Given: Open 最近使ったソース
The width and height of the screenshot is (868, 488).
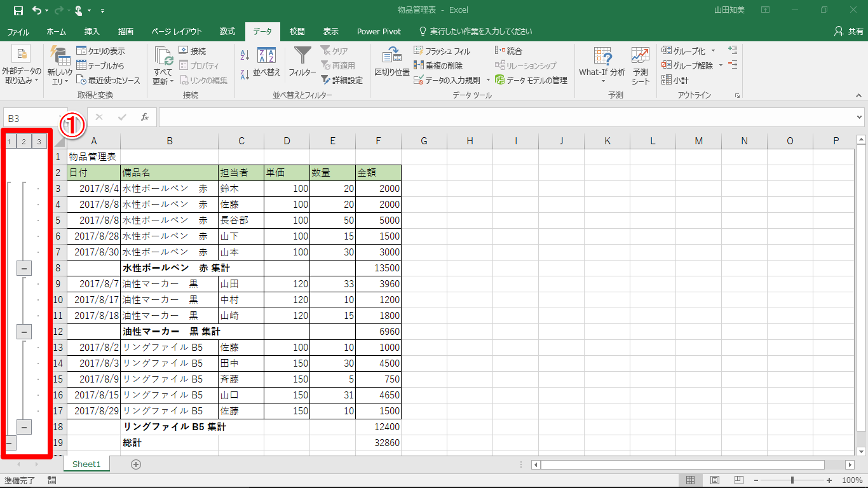Looking at the screenshot, I should pos(108,80).
